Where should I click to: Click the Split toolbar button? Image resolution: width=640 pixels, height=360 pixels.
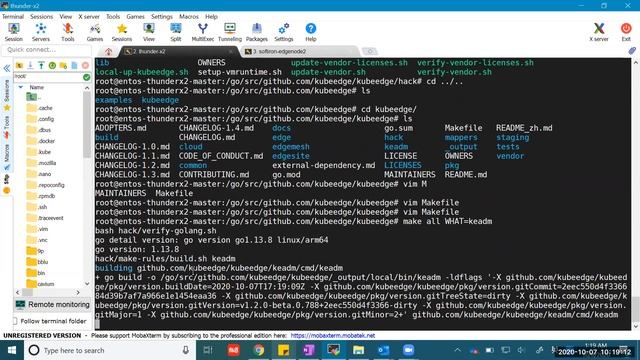click(176, 32)
